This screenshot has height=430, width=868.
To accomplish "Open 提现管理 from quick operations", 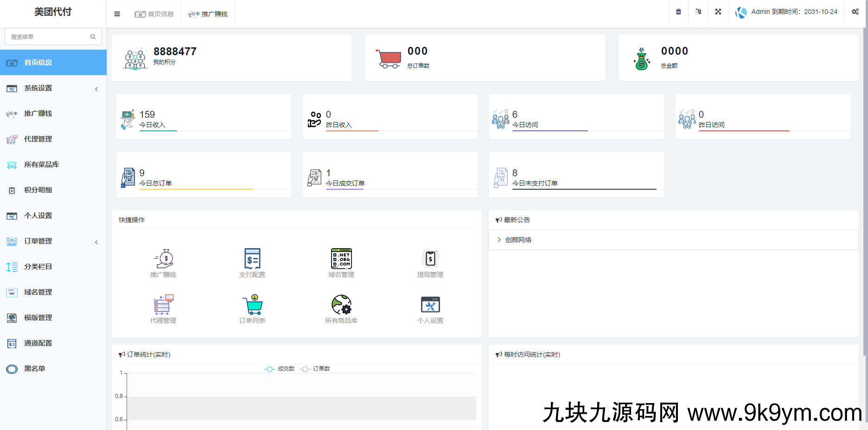I will coord(430,262).
